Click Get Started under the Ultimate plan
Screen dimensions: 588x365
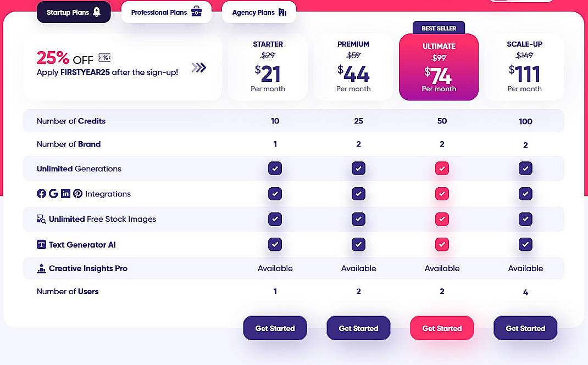(442, 328)
